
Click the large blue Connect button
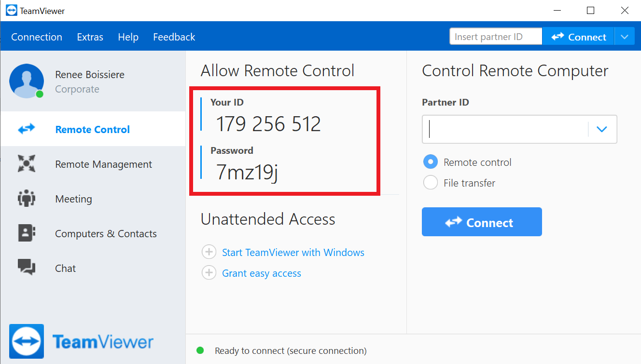[482, 222]
